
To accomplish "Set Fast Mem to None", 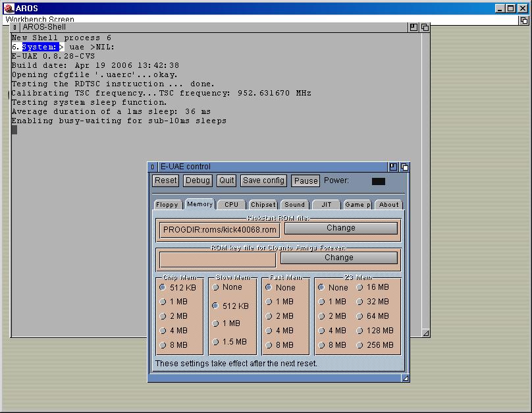I will 280,287.
